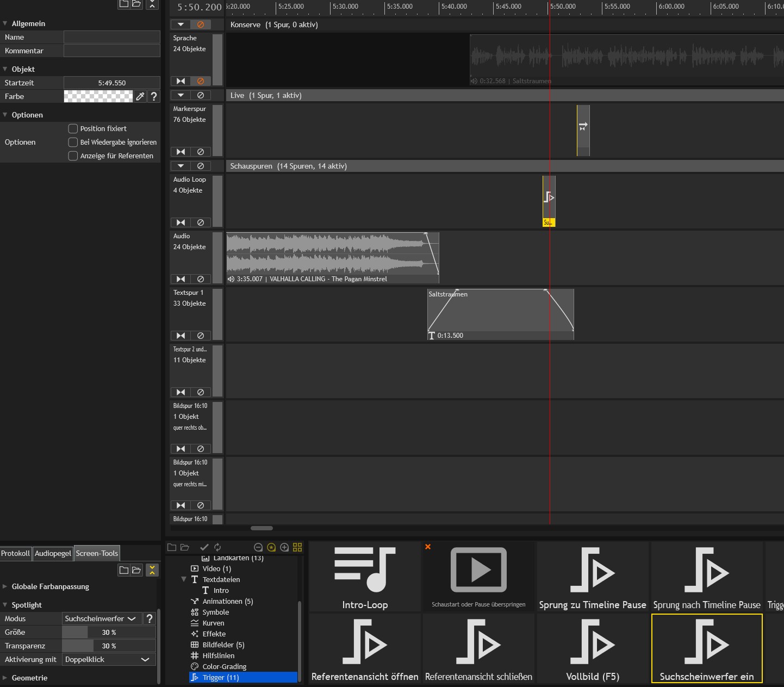Click the eyedropper next to Farbe

[140, 96]
